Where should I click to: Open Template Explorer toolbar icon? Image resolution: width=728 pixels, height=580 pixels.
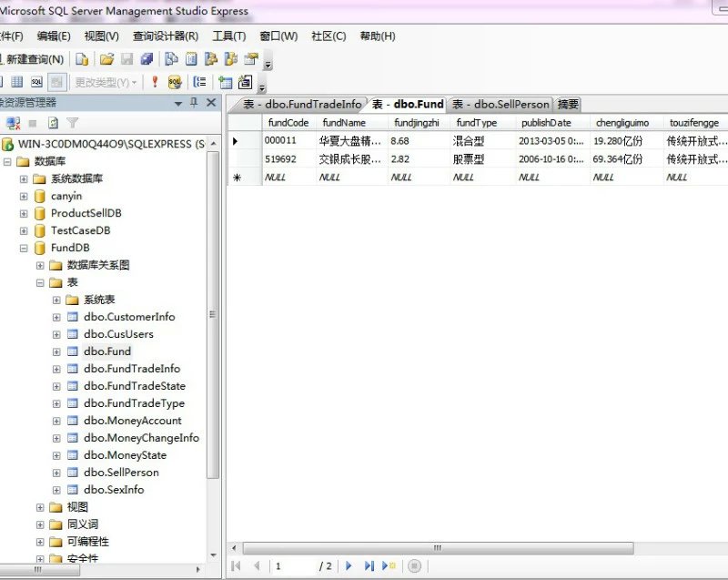point(231,59)
